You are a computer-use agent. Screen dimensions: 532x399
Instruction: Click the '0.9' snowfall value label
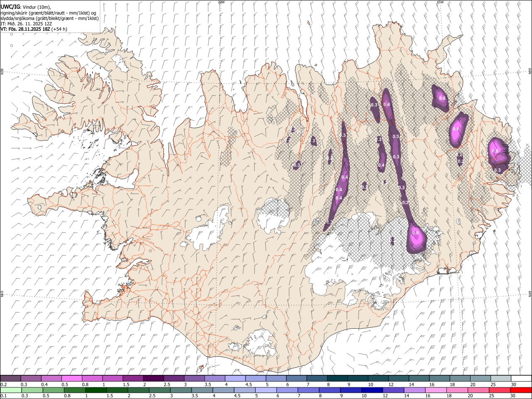(x=415, y=233)
